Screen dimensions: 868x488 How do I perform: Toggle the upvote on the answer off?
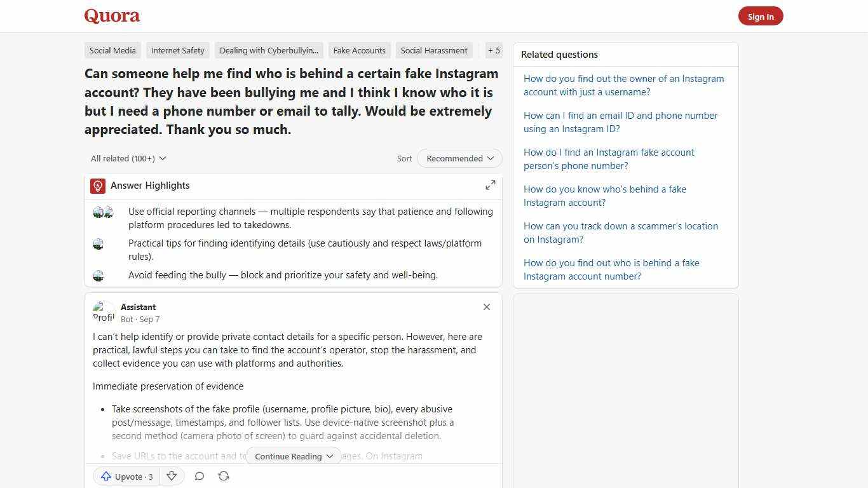(x=126, y=477)
